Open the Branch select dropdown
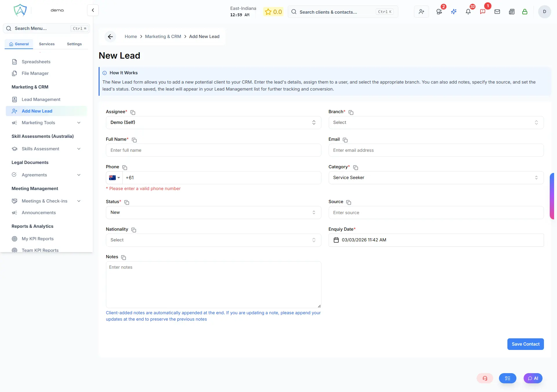557x392 pixels. [x=436, y=122]
